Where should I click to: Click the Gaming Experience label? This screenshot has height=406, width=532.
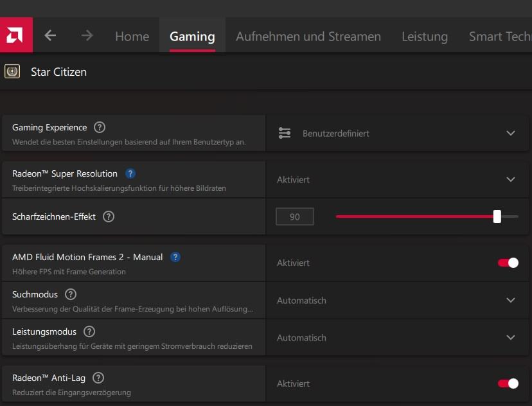pyautogui.click(x=49, y=127)
